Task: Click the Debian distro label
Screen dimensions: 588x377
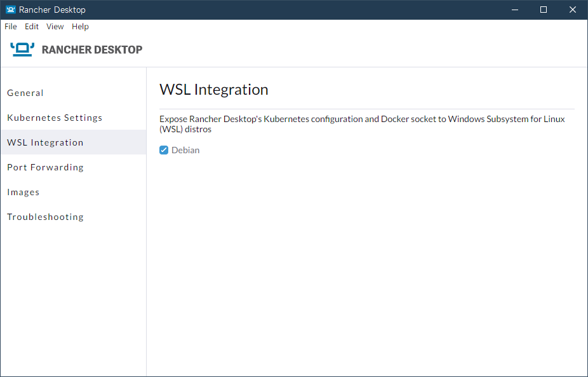Action: pos(185,150)
